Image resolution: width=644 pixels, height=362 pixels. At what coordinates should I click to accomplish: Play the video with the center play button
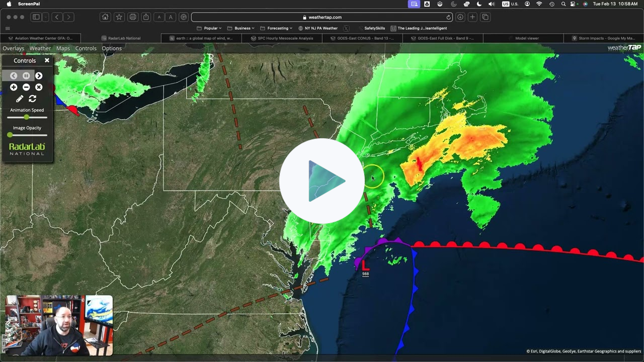322,181
